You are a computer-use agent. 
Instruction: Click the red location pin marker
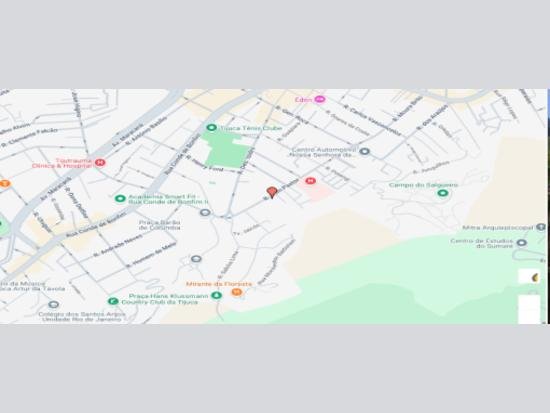pos(272,192)
